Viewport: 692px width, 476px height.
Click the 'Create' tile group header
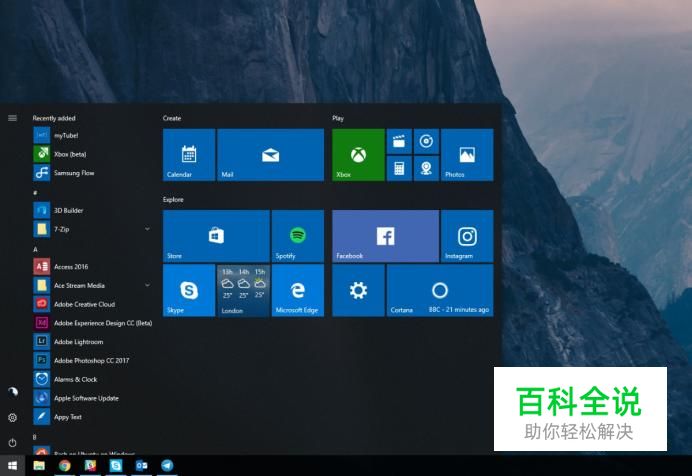172,118
